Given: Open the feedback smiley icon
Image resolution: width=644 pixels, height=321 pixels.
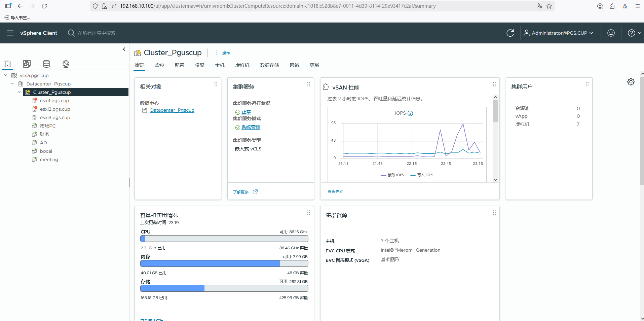Looking at the screenshot, I should 611,33.
